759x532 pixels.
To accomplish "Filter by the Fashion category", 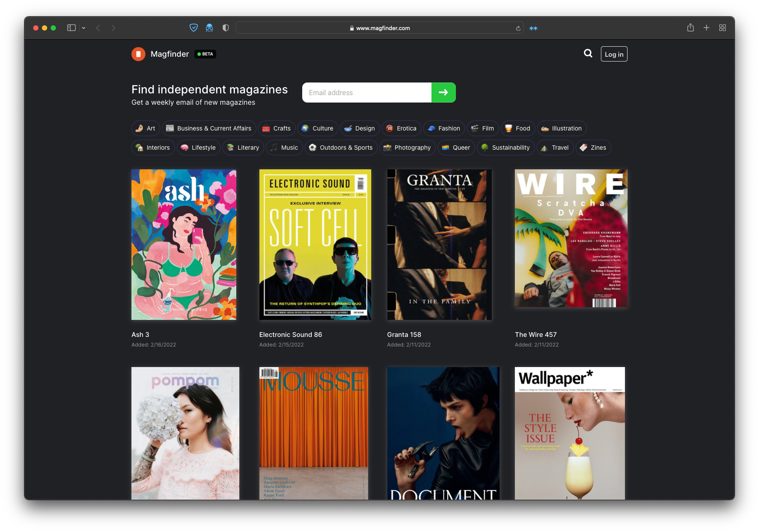I will [x=444, y=128].
